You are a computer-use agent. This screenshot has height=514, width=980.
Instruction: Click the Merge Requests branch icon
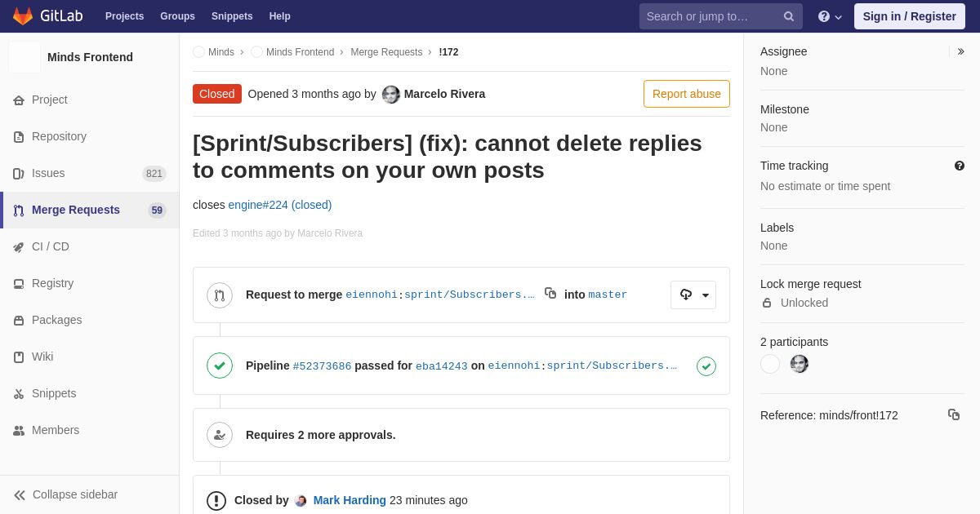coord(19,210)
